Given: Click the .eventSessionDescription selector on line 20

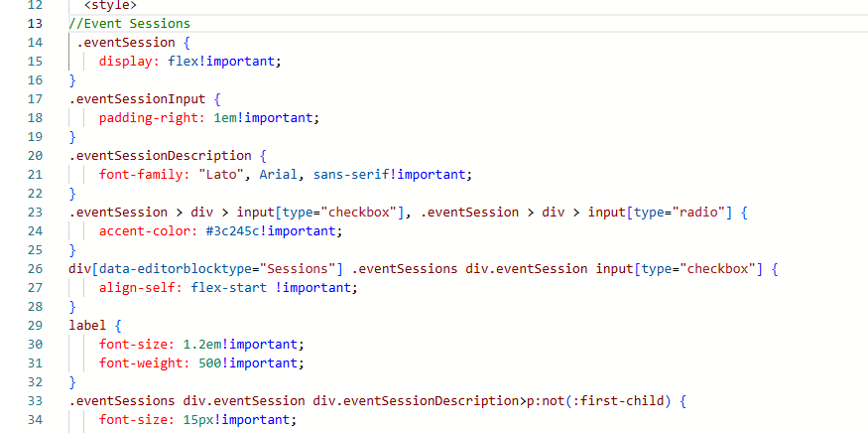Looking at the screenshot, I should coord(160,155).
